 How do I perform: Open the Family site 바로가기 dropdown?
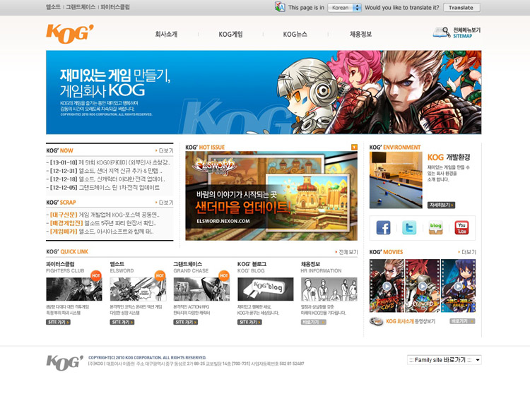click(444, 360)
